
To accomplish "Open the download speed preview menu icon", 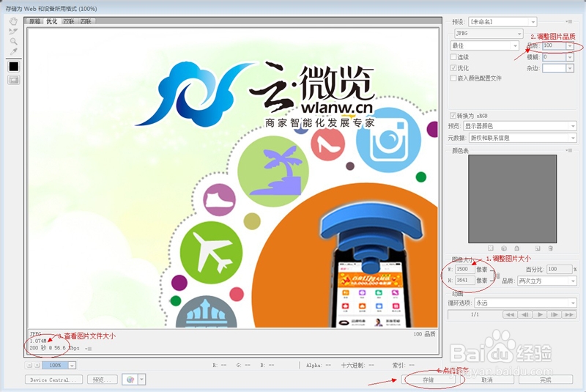I will tap(89, 349).
